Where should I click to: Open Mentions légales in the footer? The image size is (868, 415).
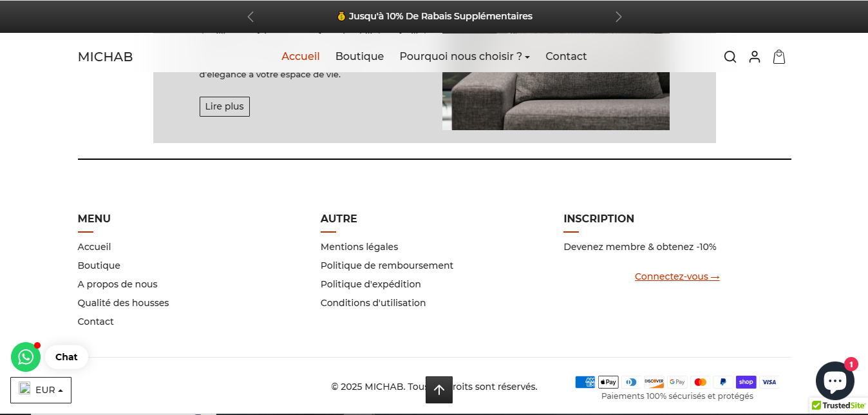tap(359, 247)
